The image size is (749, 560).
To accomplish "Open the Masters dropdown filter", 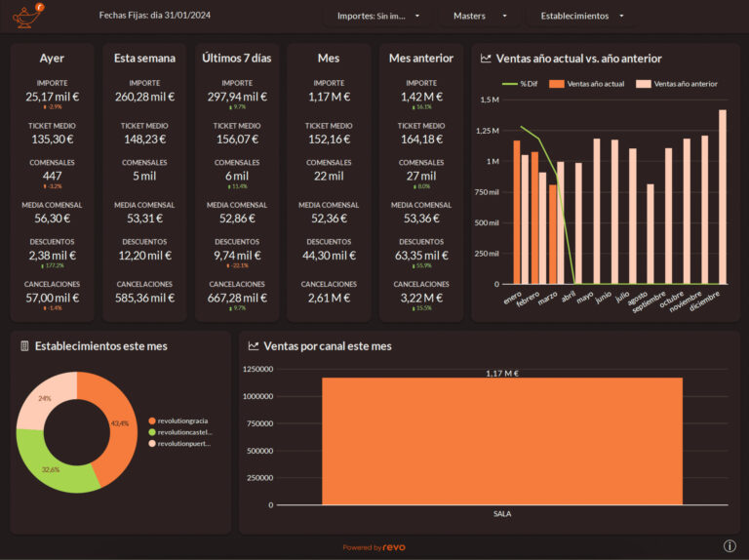I will click(x=479, y=17).
